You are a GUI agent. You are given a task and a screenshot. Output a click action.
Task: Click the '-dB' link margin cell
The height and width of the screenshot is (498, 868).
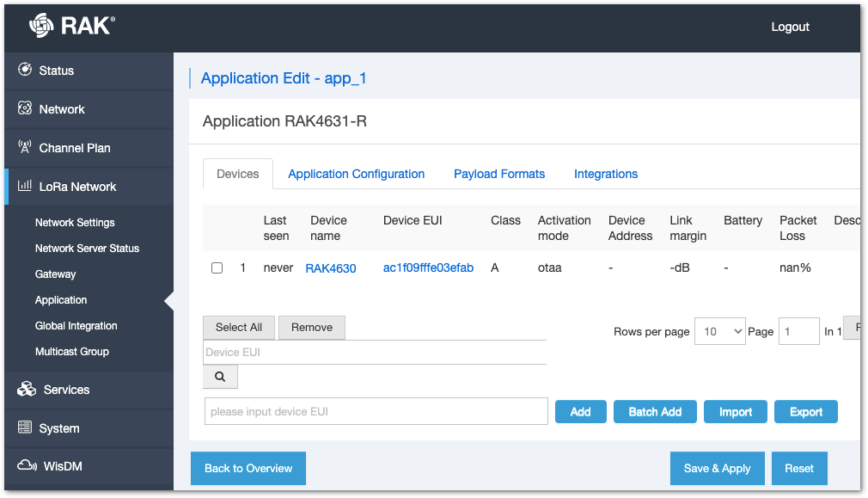(680, 267)
